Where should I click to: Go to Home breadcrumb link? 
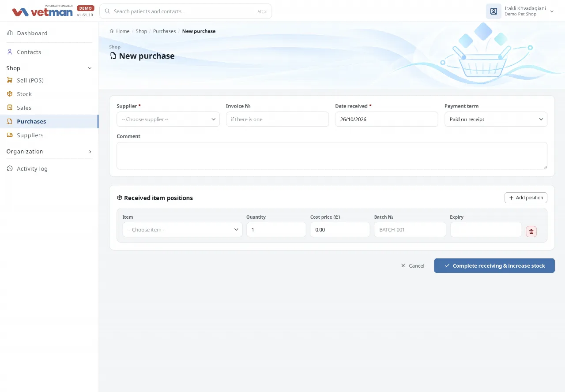click(x=123, y=31)
